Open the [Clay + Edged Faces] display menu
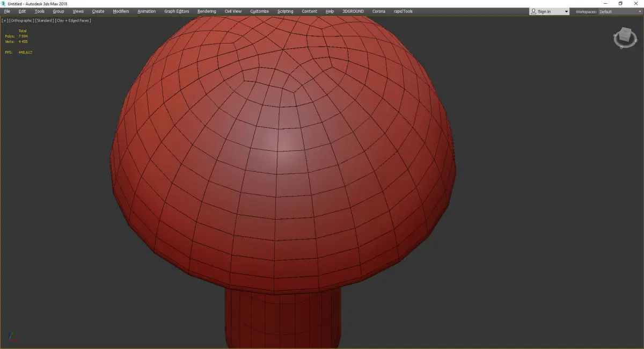The image size is (644, 349). (72, 20)
